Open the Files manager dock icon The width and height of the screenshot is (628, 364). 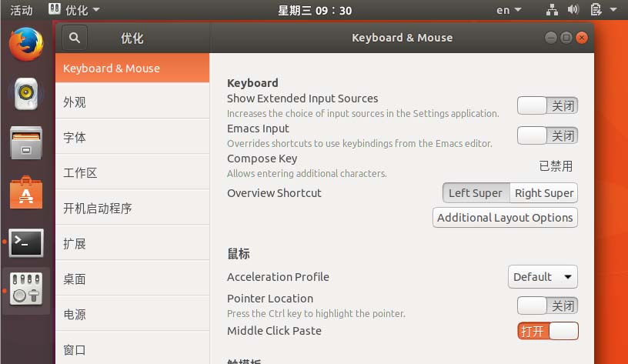tap(26, 143)
